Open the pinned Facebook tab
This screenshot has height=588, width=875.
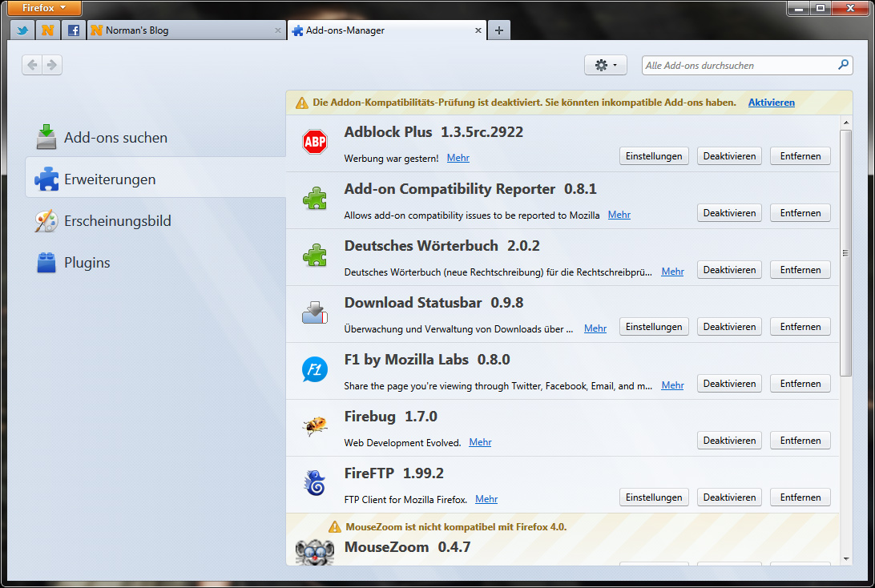tap(73, 30)
